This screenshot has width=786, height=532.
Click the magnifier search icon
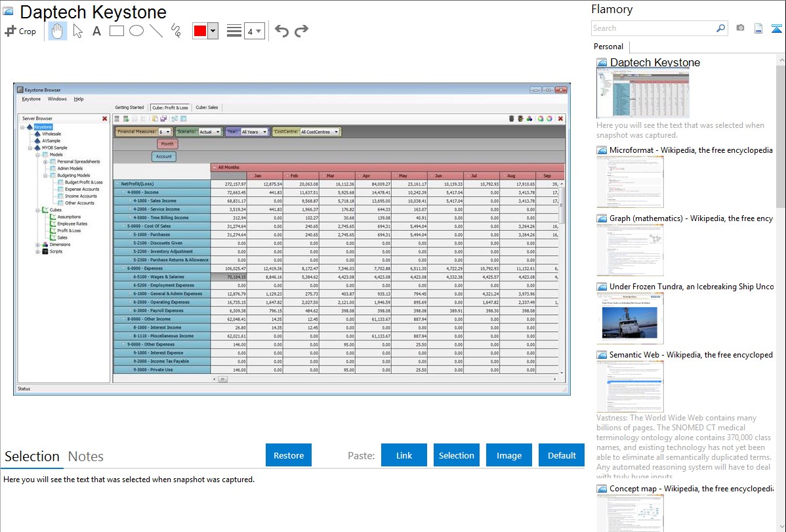720,28
